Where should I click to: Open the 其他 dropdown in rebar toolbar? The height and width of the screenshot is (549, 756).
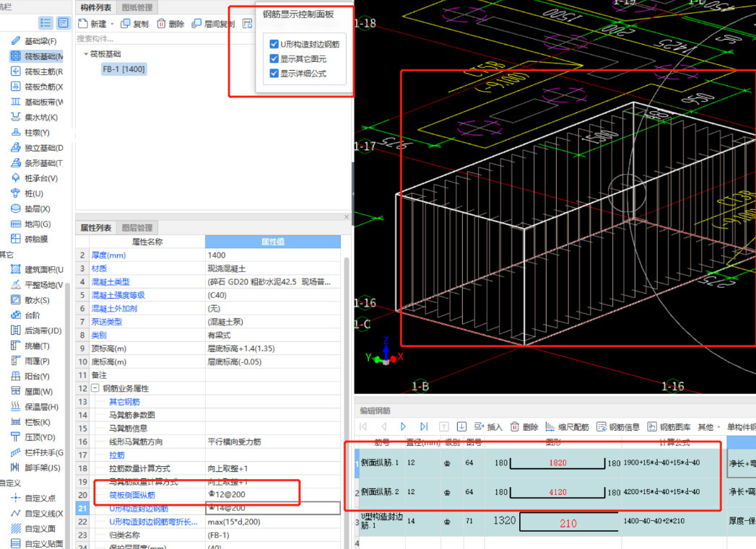(709, 427)
